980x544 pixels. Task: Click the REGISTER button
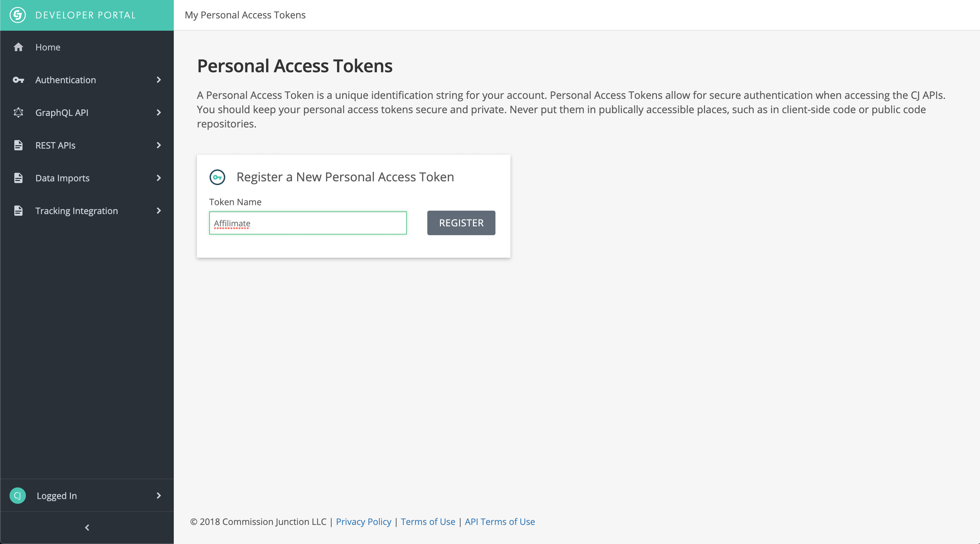(461, 223)
